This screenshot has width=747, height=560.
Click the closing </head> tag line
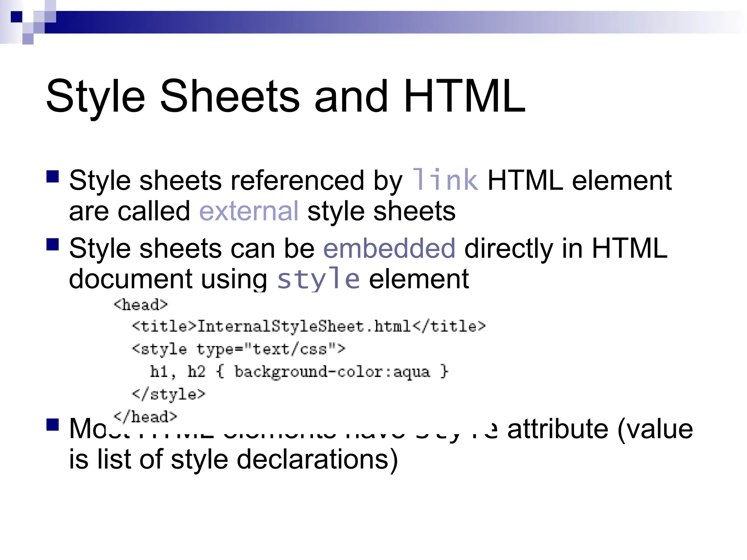145,416
